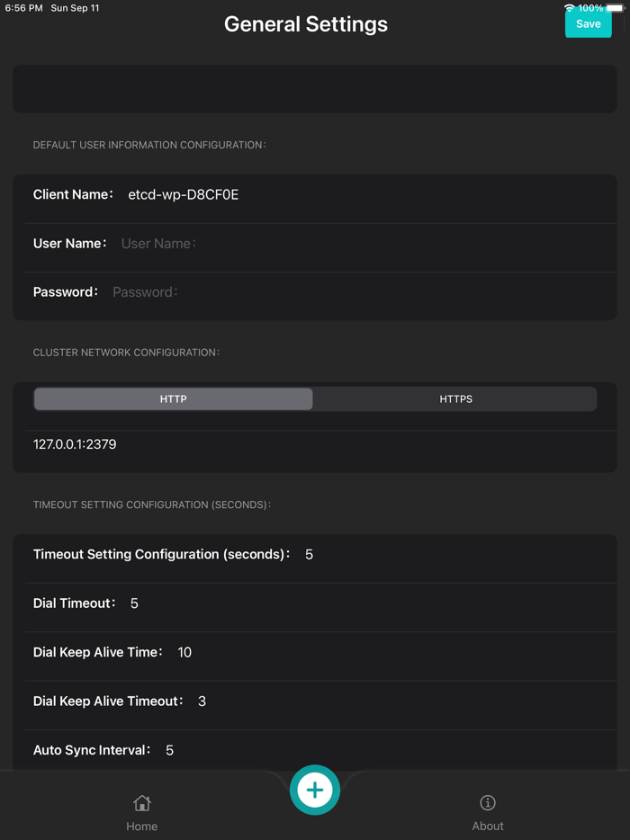Image resolution: width=630 pixels, height=840 pixels.
Task: Tap the battery status icon
Action: coord(616,8)
